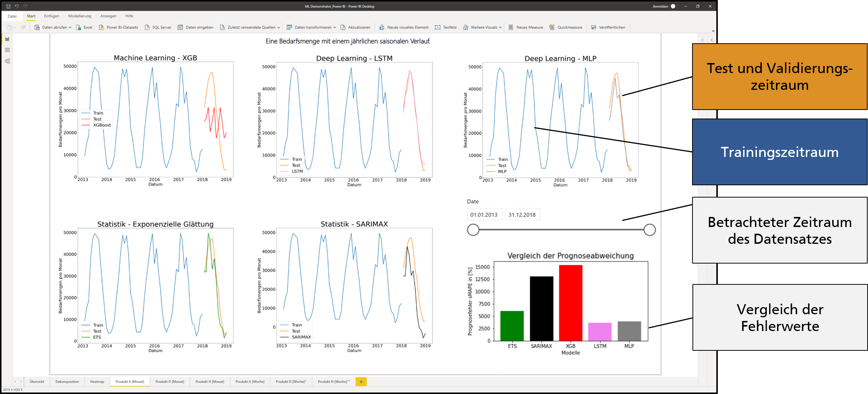
Task: Select the Machine Learning - XGB chart
Action: [145, 120]
